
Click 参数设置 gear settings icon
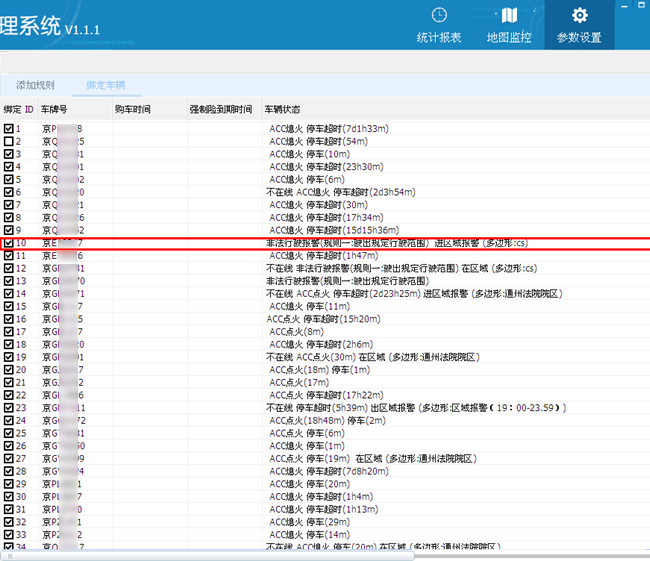[x=579, y=25]
